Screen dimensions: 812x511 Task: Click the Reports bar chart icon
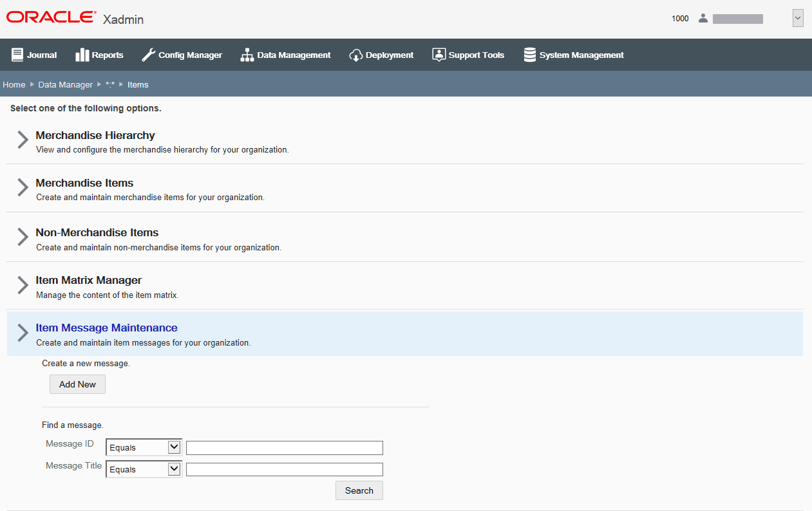click(x=82, y=55)
